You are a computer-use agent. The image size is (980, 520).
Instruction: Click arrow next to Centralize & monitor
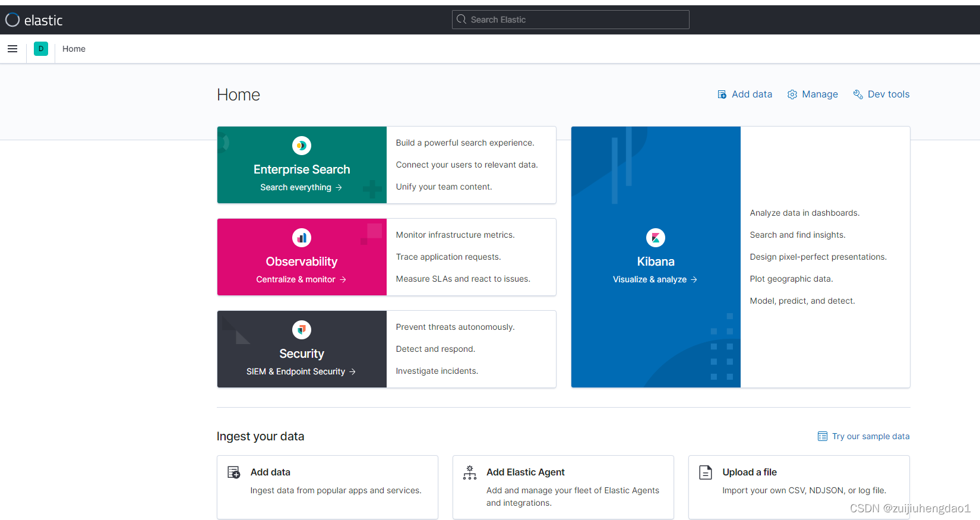pyautogui.click(x=343, y=279)
